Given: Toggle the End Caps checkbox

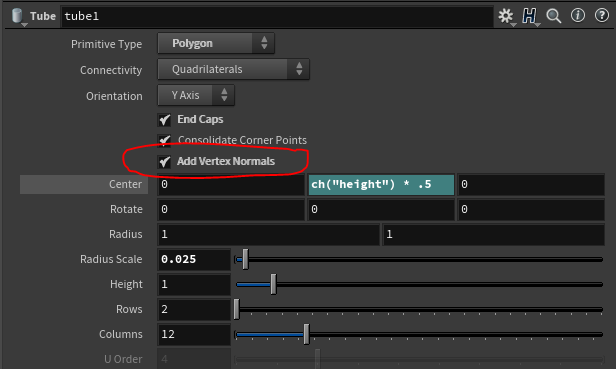Looking at the screenshot, I should [x=164, y=119].
